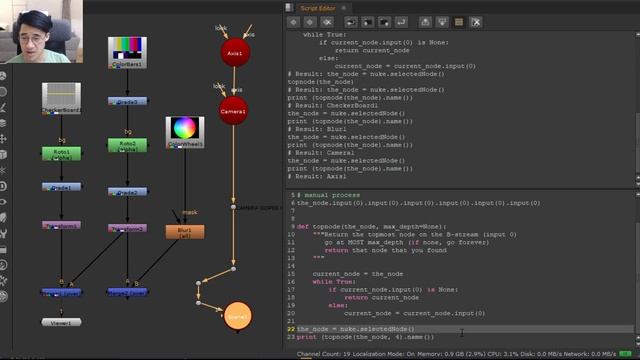Click '# Result: Camera1' in the output pane
This screenshot has width=640, height=360.
[321, 153]
